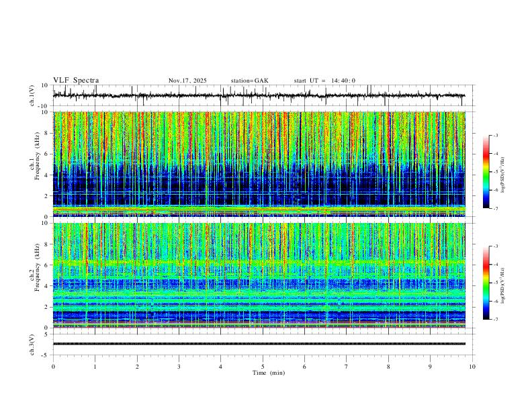Click the "ch.1(V)" waveform axis label
This screenshot has width=532, height=411.
point(32,95)
